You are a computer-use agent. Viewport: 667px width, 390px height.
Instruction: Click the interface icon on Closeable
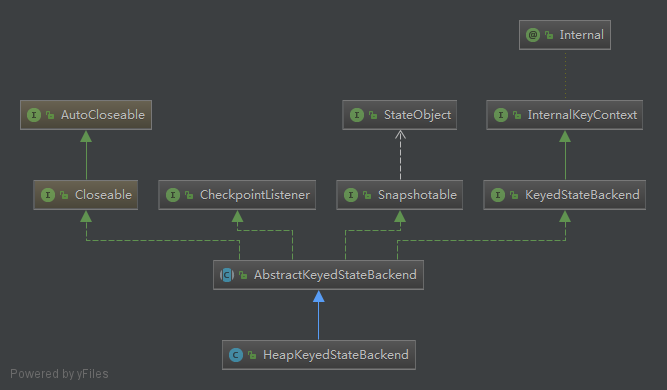[x=48, y=195]
